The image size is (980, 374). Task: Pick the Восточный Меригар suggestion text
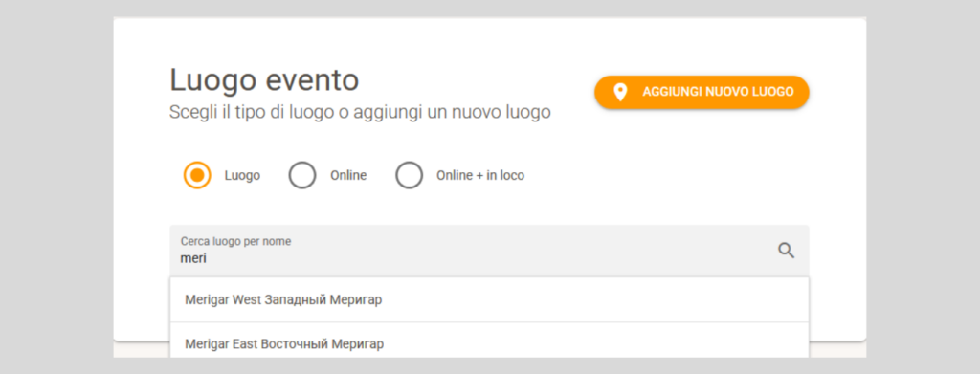point(322,343)
